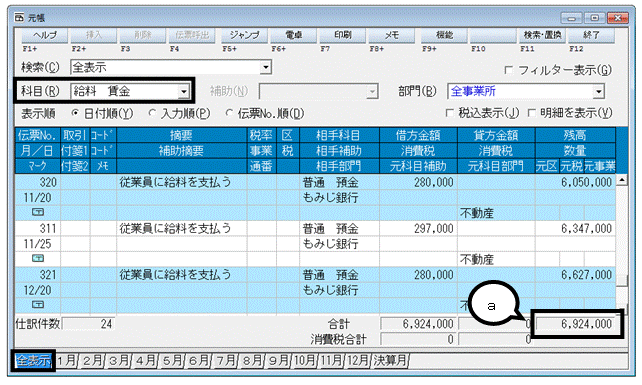Close the 元帳 window
Image resolution: width=642 pixels, height=385 pixels.
(617, 18)
